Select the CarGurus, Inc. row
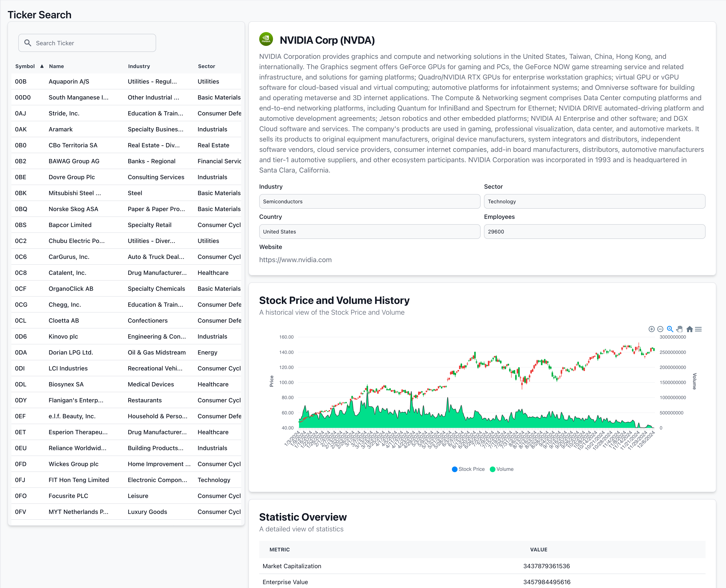Viewport: 726px width, 588px height. click(126, 256)
